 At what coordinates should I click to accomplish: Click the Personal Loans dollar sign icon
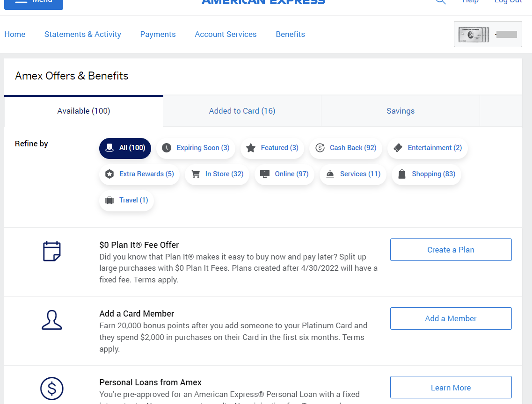click(x=51, y=388)
